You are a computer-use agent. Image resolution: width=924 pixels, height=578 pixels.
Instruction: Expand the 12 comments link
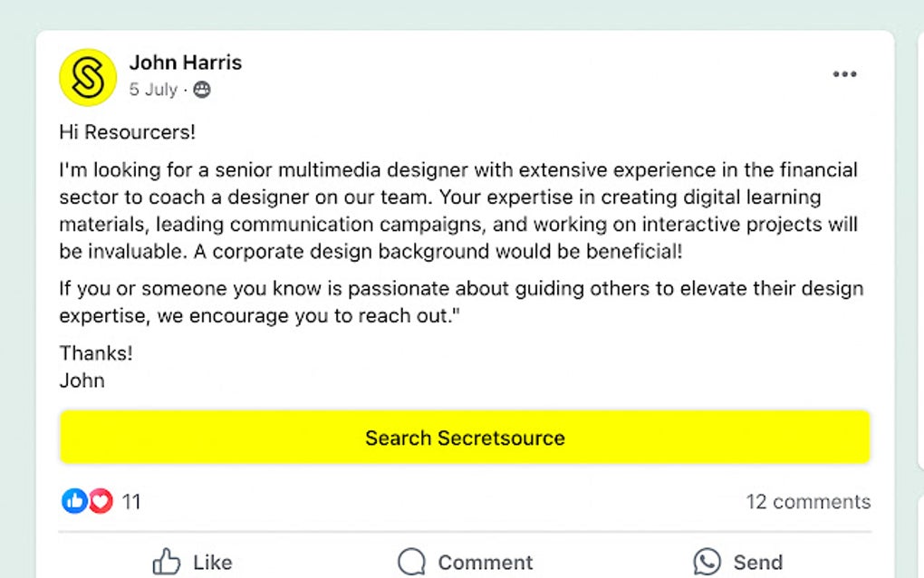(x=807, y=502)
